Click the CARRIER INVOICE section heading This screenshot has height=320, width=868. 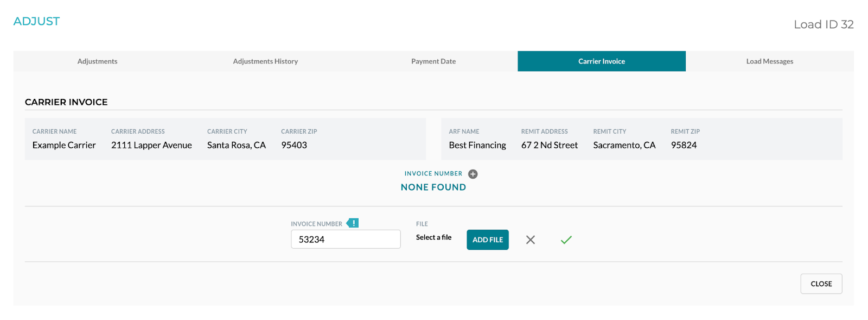pyautogui.click(x=66, y=102)
